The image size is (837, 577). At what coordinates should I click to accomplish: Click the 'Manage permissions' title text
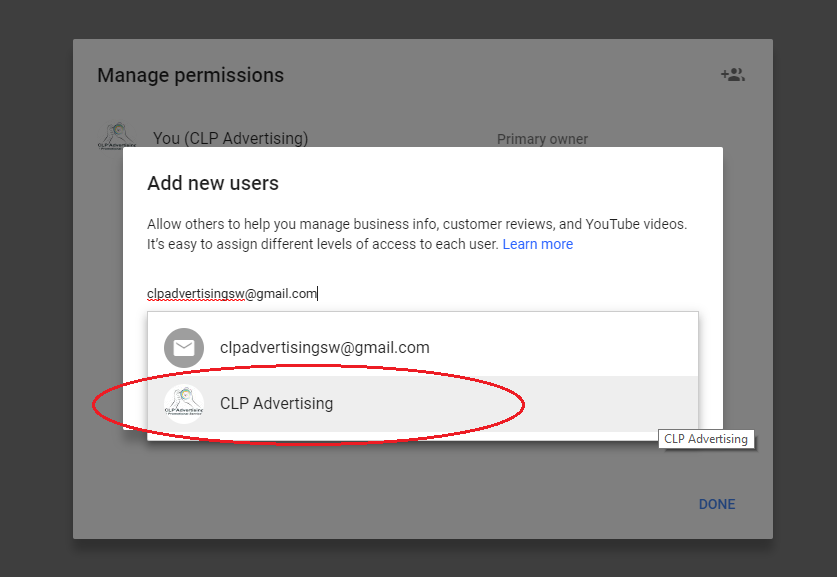tap(191, 75)
